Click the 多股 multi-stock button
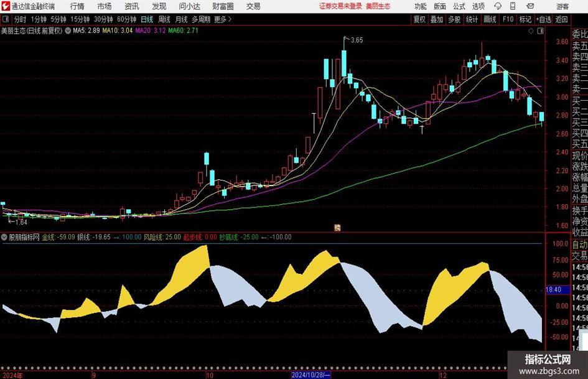The image size is (588, 379). (x=454, y=19)
